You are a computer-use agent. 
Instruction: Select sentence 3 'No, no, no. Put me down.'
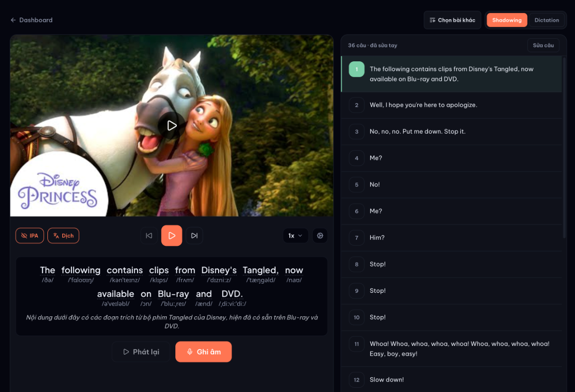pos(451,131)
